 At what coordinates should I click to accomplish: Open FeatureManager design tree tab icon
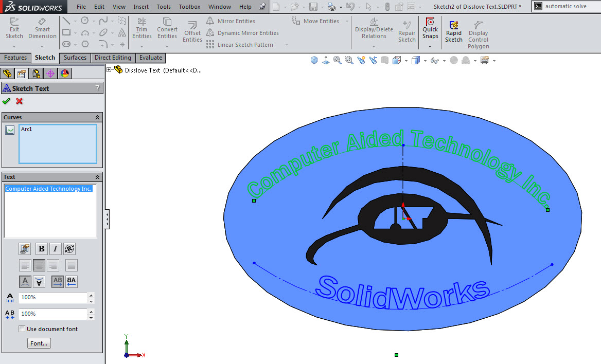point(7,73)
